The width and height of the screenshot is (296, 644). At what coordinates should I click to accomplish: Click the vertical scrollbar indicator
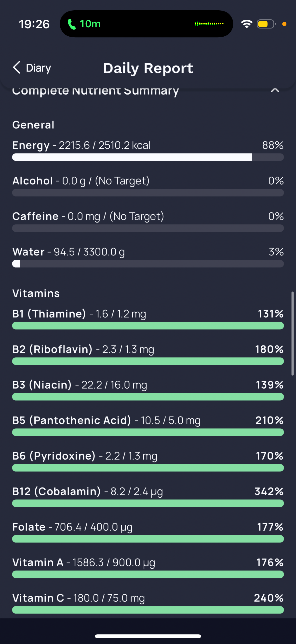point(292,334)
